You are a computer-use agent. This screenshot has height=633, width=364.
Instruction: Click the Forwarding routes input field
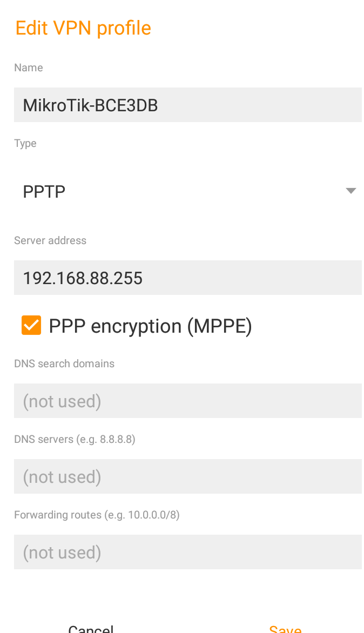pos(187,552)
